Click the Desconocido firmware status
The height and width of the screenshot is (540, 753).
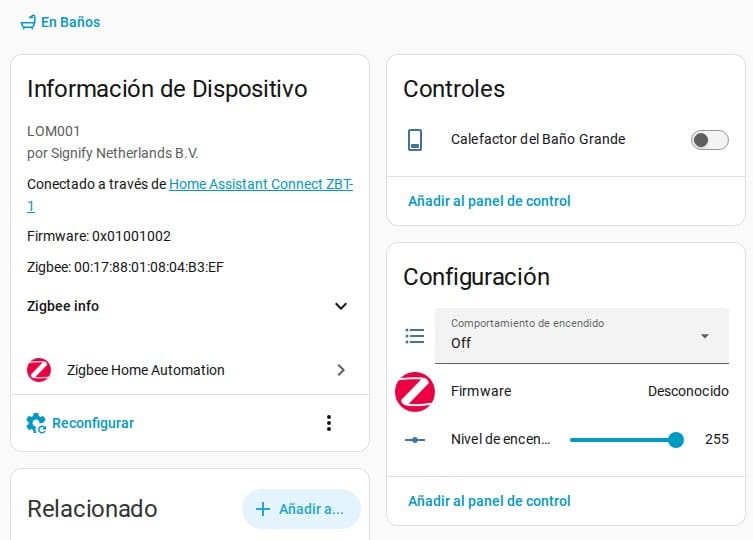tap(688, 391)
